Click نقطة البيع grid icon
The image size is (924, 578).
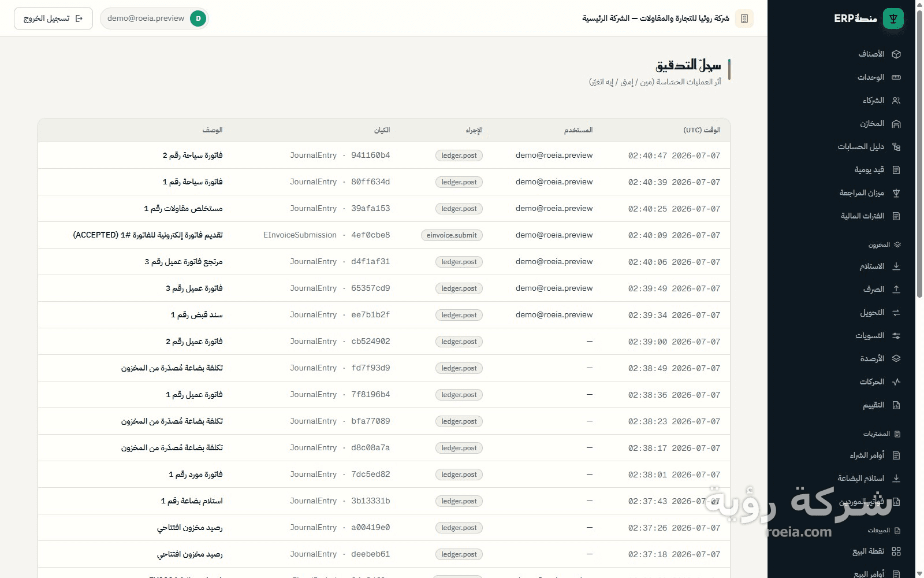[896, 551]
